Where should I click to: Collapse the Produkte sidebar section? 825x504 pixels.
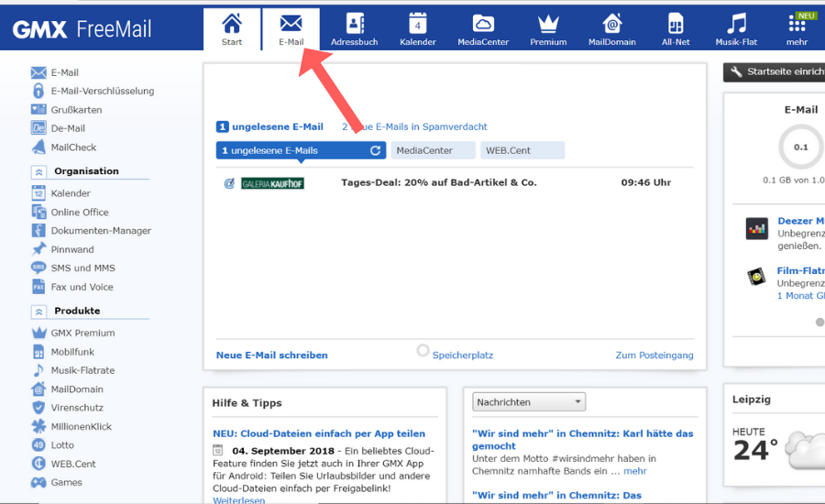tap(39, 312)
